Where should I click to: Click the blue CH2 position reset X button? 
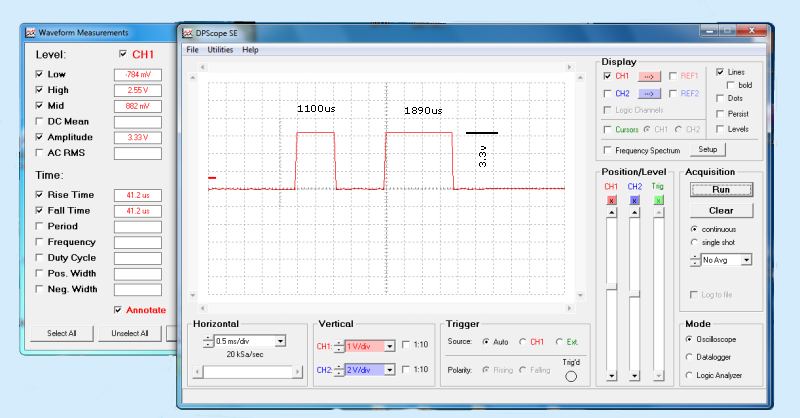point(634,201)
